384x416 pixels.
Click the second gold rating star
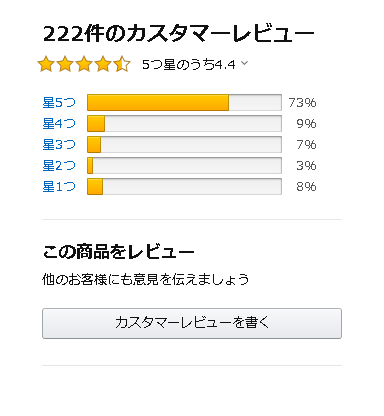pyautogui.click(x=65, y=64)
